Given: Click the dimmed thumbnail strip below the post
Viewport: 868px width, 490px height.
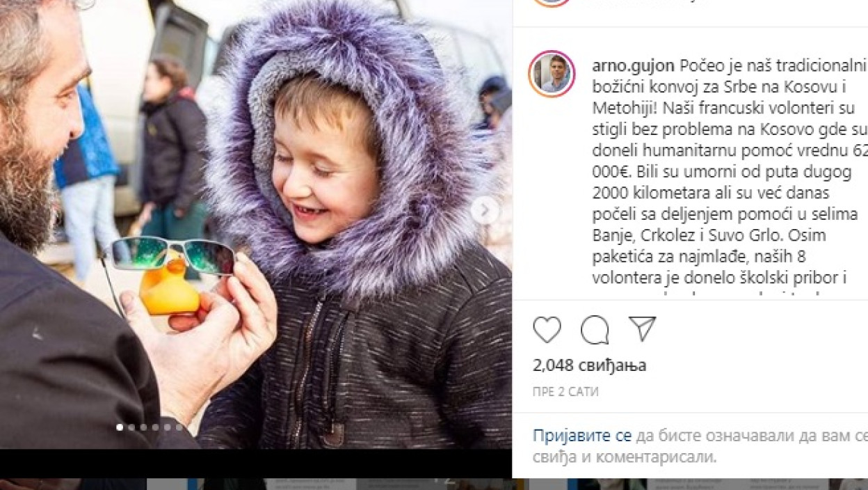Looking at the screenshot, I should [x=434, y=484].
